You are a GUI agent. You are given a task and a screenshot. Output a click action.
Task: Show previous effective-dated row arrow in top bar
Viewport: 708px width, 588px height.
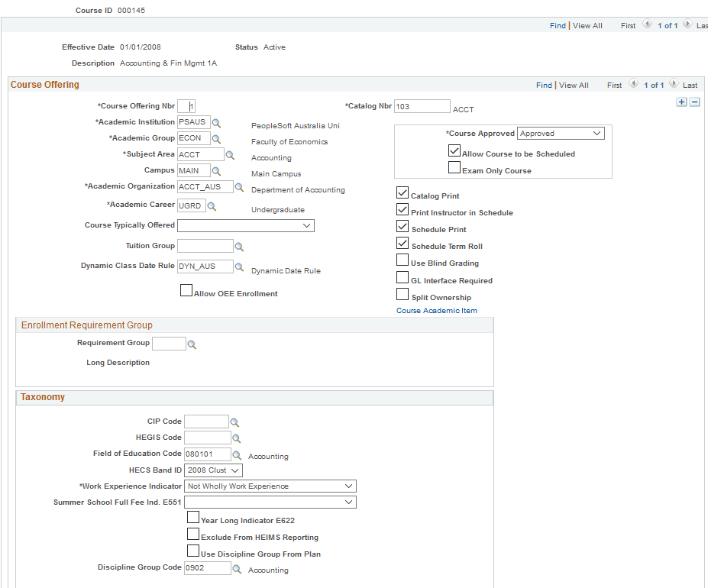point(647,24)
